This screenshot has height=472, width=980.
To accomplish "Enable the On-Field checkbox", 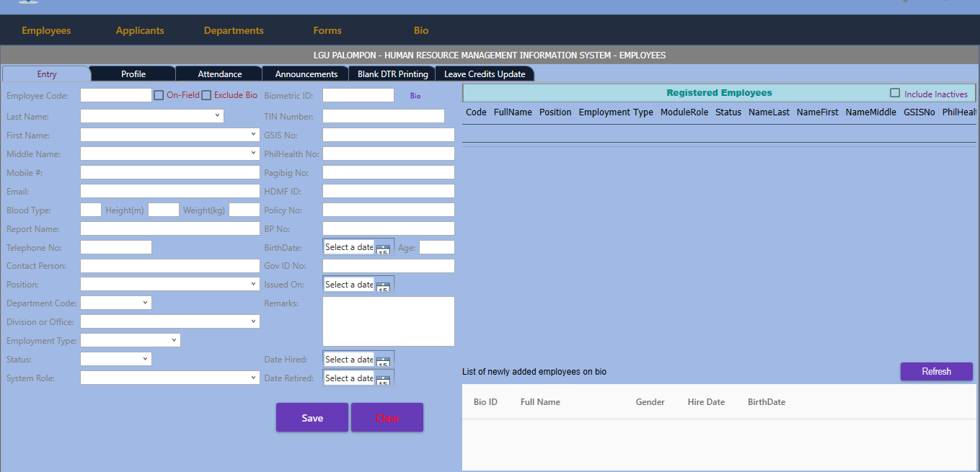I will tap(159, 95).
